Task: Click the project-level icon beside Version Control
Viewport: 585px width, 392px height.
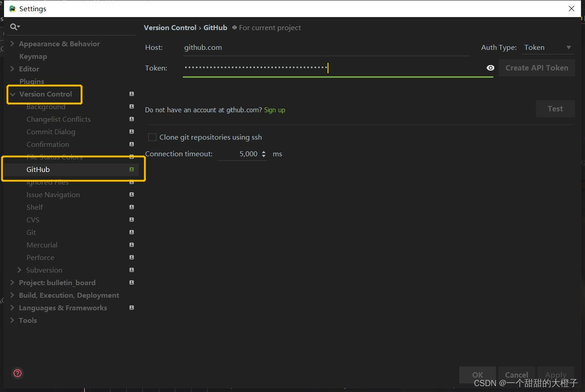Action: [x=132, y=94]
